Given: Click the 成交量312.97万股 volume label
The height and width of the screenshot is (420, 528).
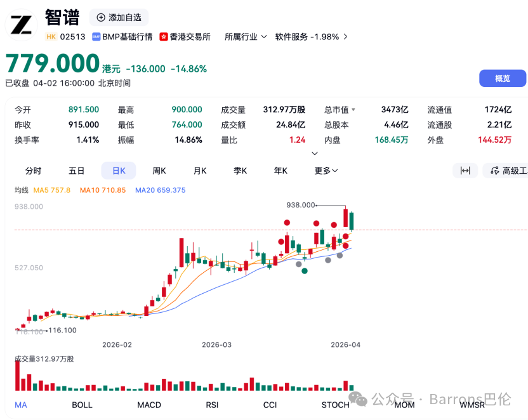Looking at the screenshot, I should tap(44, 358).
